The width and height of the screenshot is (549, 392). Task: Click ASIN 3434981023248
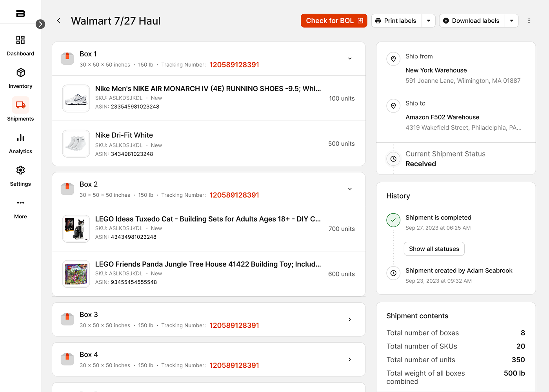132,154
